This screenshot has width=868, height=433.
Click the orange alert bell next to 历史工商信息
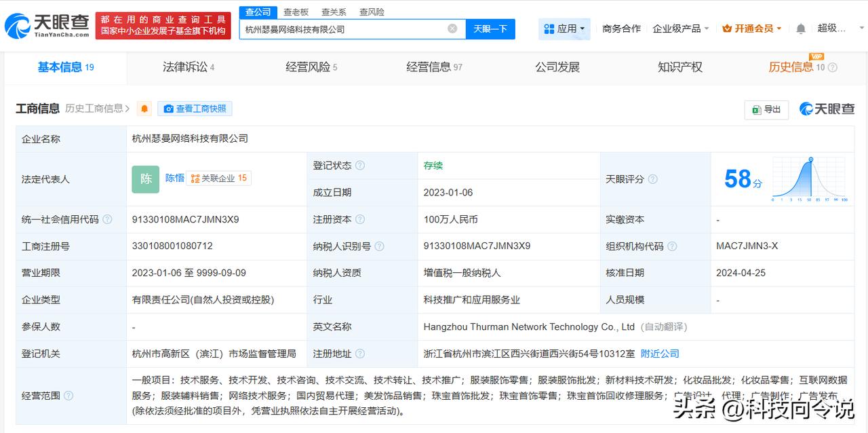(x=144, y=109)
